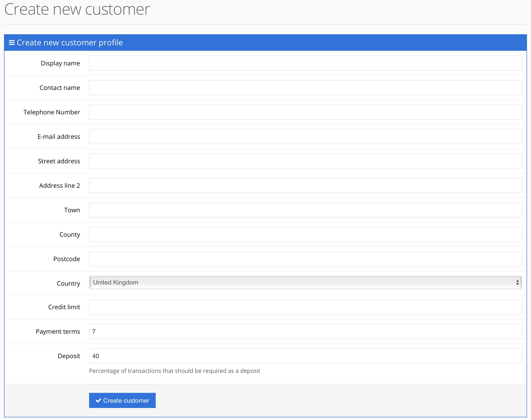The height and width of the screenshot is (420, 531).
Task: Click the Credit limit input
Action: (x=305, y=307)
